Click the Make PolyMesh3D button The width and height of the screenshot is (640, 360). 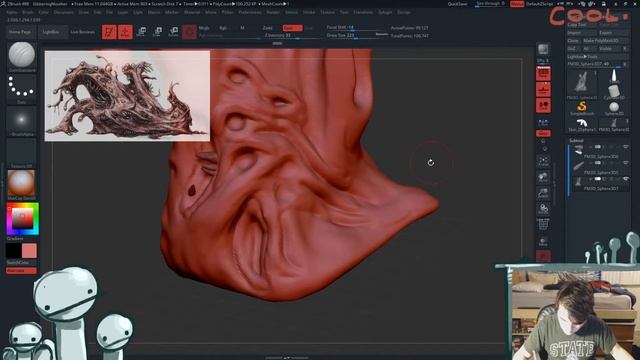(x=605, y=41)
